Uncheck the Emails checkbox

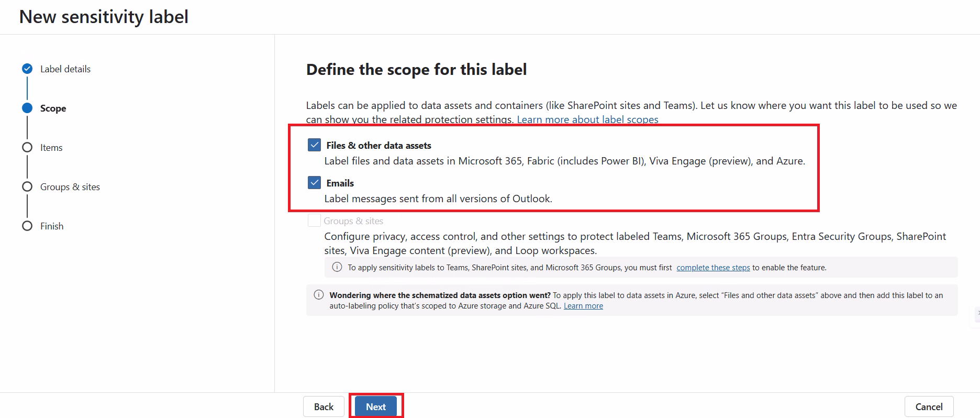(314, 183)
